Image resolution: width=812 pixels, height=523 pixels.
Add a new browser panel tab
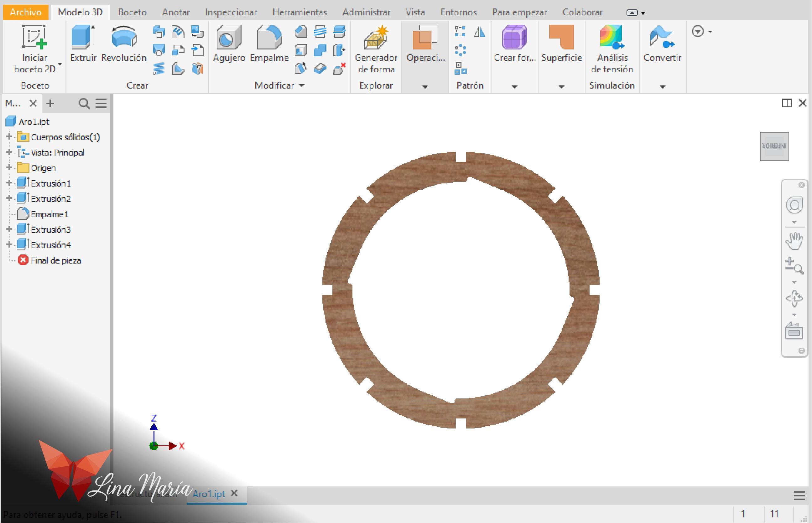click(x=50, y=103)
